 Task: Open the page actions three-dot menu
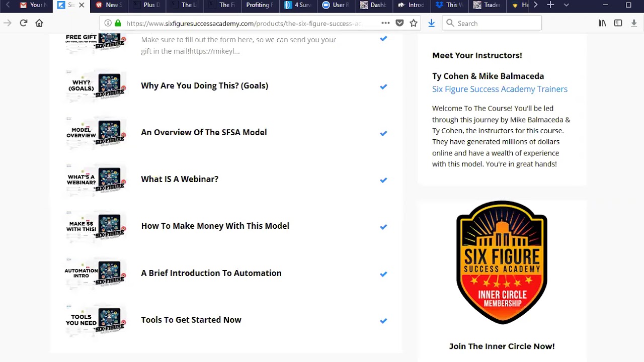tap(385, 23)
